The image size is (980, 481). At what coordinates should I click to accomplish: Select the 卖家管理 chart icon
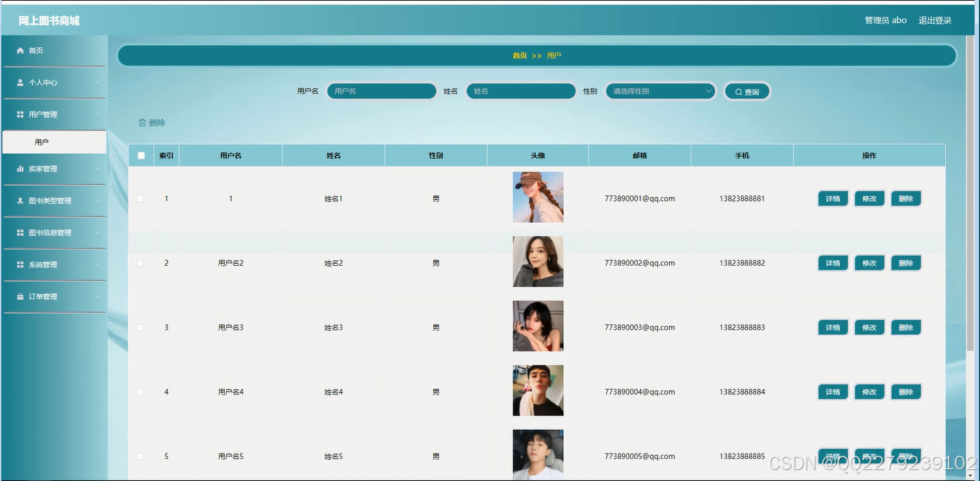20,169
